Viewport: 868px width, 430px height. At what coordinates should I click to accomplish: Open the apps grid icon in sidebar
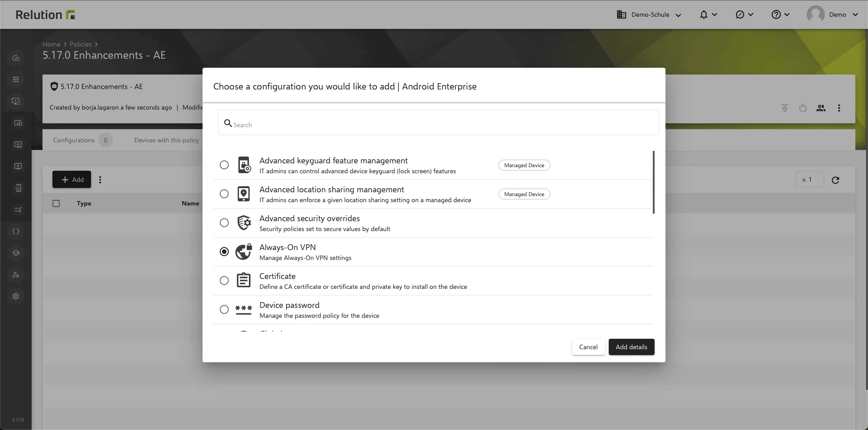16,79
